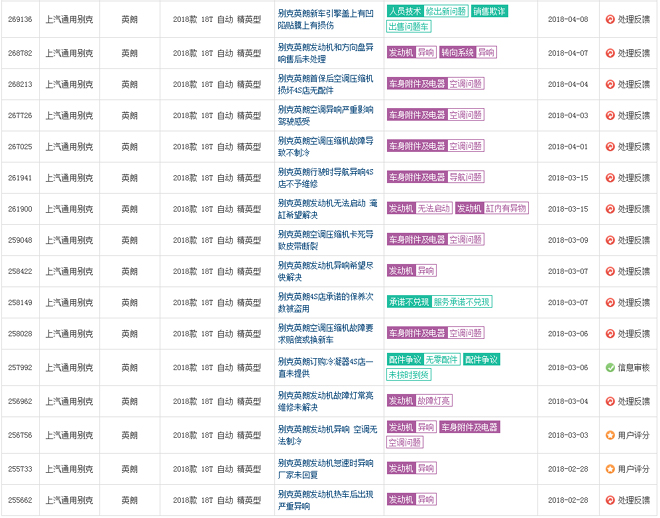Open complaint 别克英朗新车引擎盖上有凹陷贴膜上有损伤
660x518 pixels.
click(x=325, y=19)
